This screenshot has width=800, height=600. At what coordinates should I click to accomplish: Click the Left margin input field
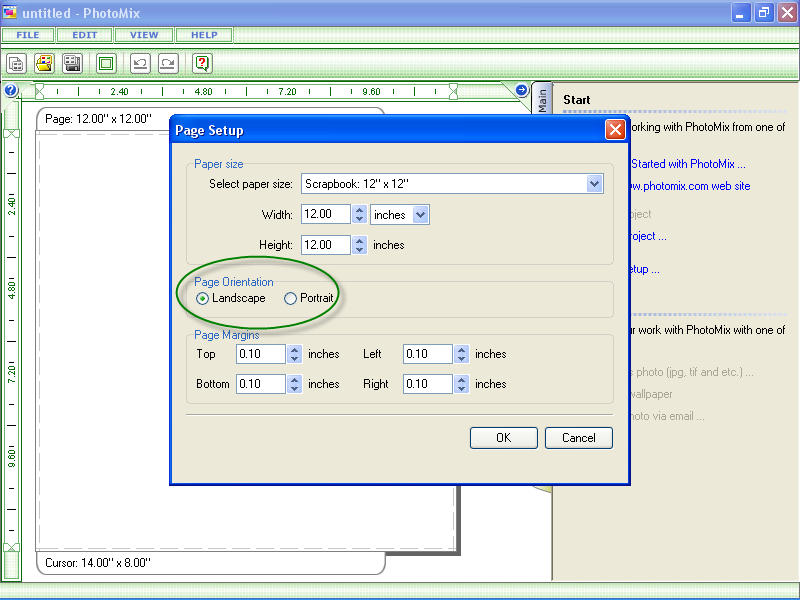coord(428,354)
